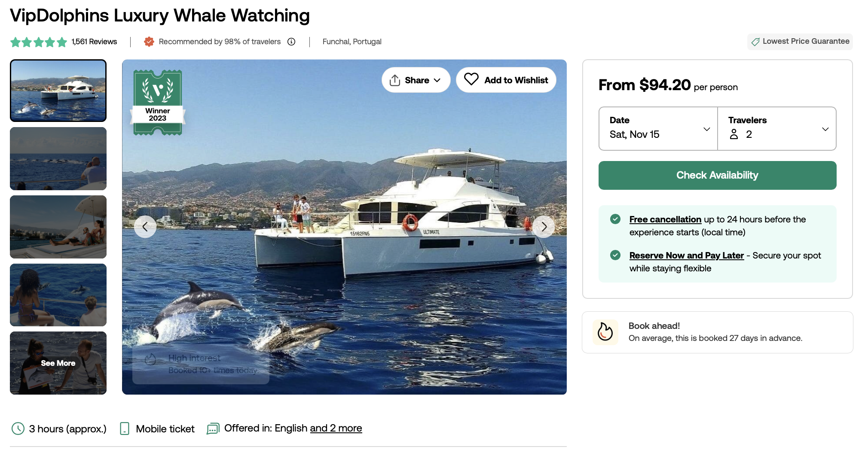Image resolution: width=868 pixels, height=456 pixels.
Task: Click the Check Availability button
Action: (717, 175)
